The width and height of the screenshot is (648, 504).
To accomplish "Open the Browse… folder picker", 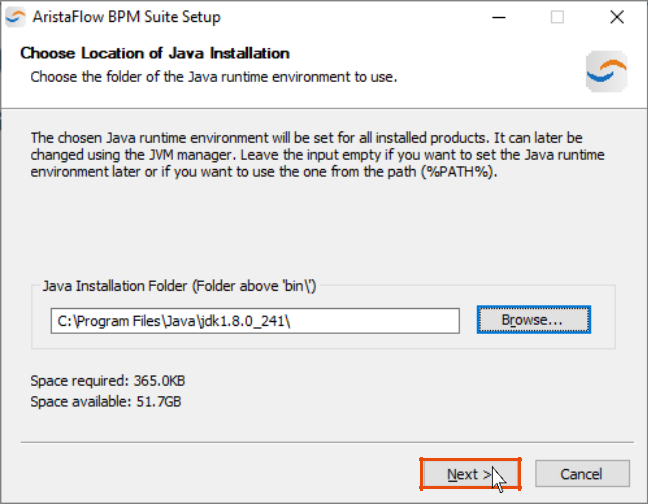I will [x=534, y=320].
